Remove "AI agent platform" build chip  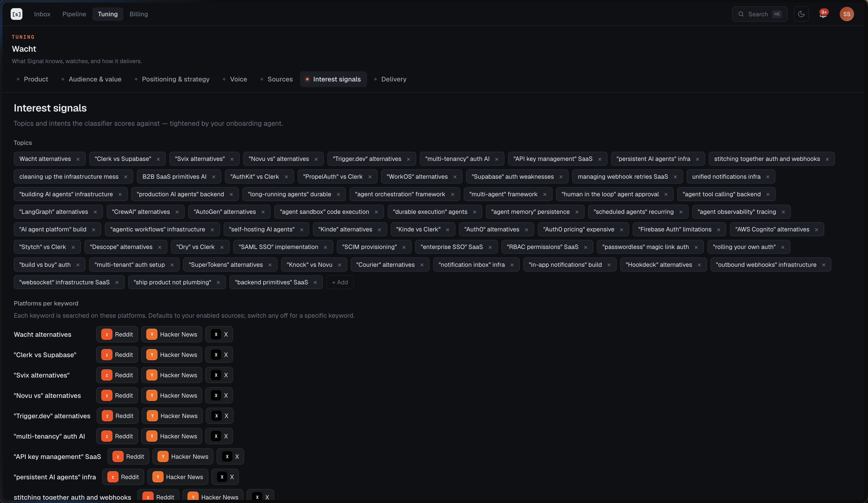pyautogui.click(x=94, y=230)
